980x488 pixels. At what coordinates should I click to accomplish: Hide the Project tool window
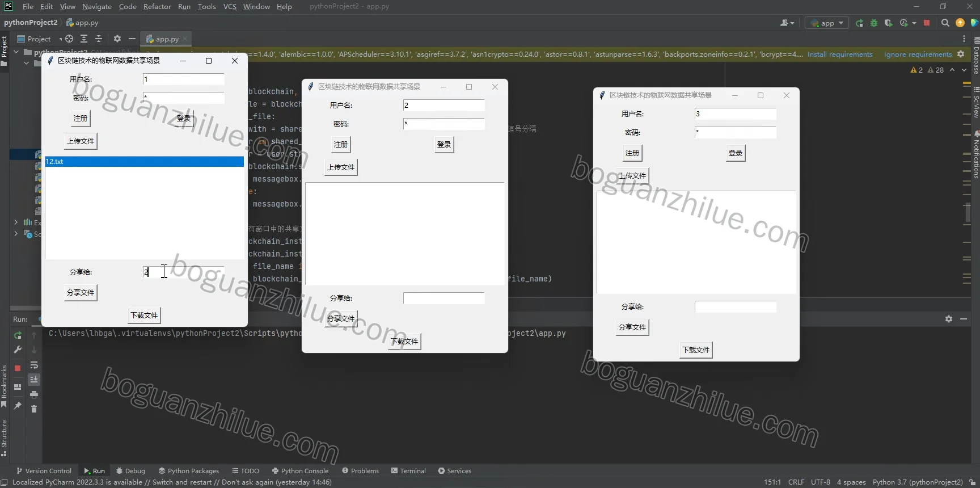132,39
